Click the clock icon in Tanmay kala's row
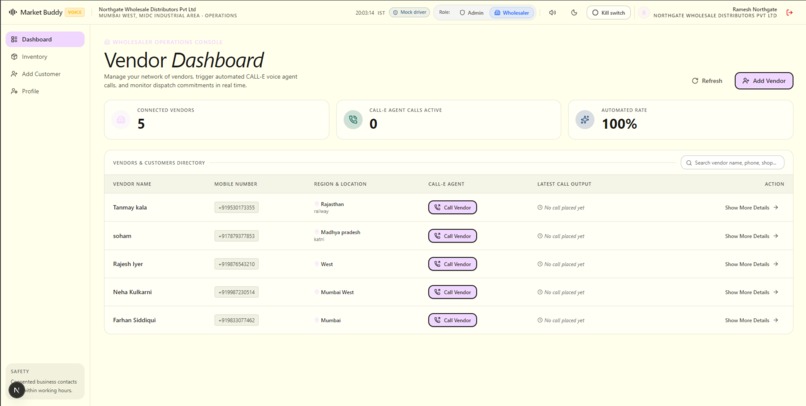 pos(540,208)
